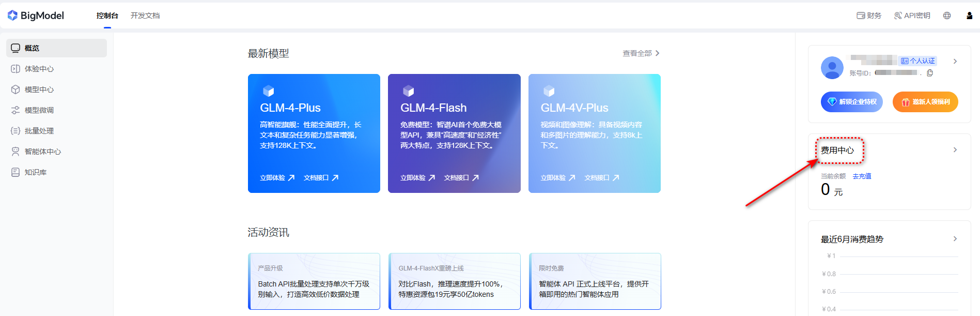The height and width of the screenshot is (316, 980).
Task: Open 智能体中心 in the sidebar
Action: [x=42, y=152]
